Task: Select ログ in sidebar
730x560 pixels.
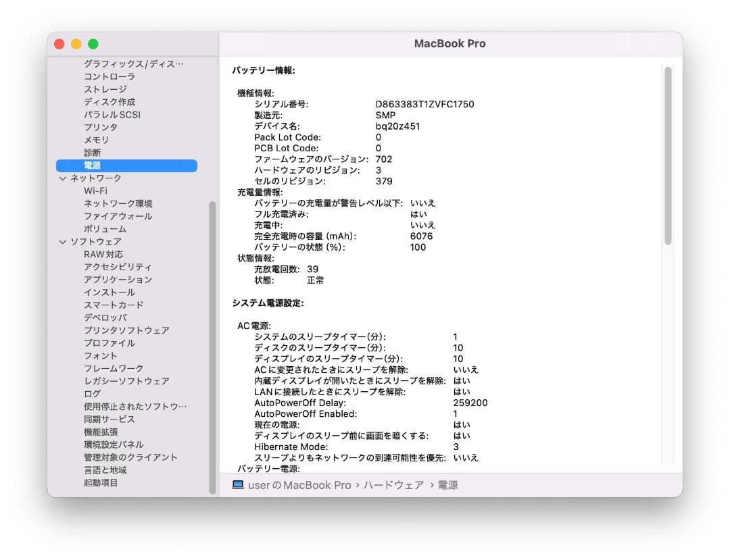Action: (92, 394)
